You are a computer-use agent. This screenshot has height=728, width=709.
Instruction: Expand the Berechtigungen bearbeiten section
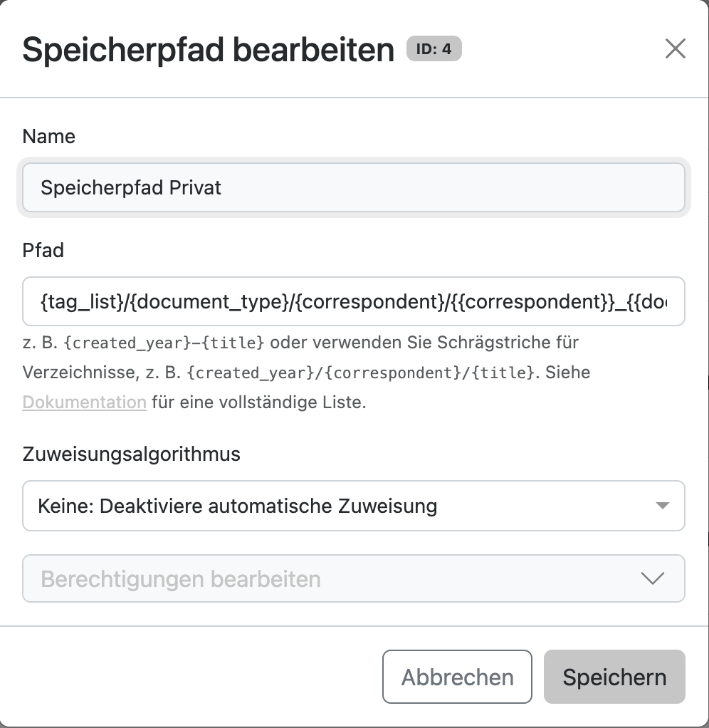(x=354, y=578)
